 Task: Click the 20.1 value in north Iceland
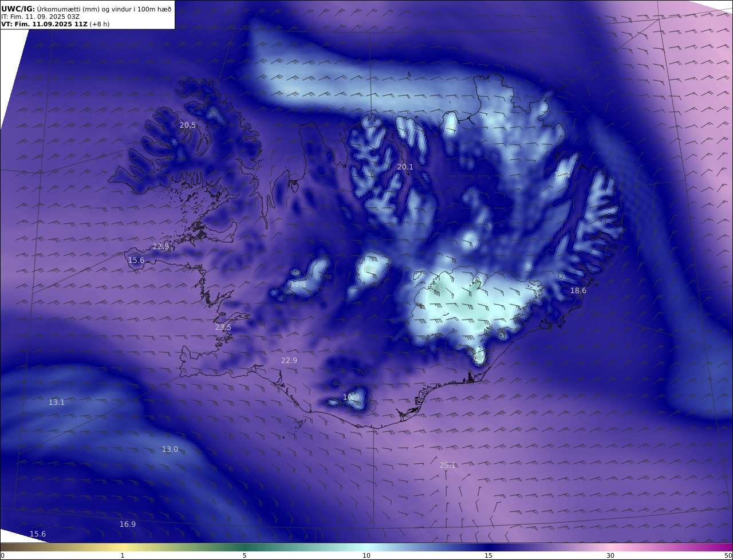(405, 167)
